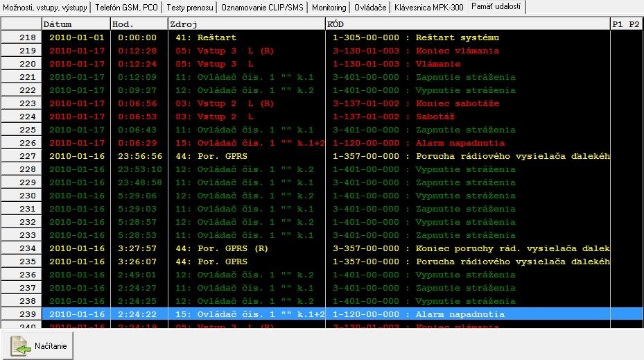Select row header 230
644x360 pixels.
[21, 195]
